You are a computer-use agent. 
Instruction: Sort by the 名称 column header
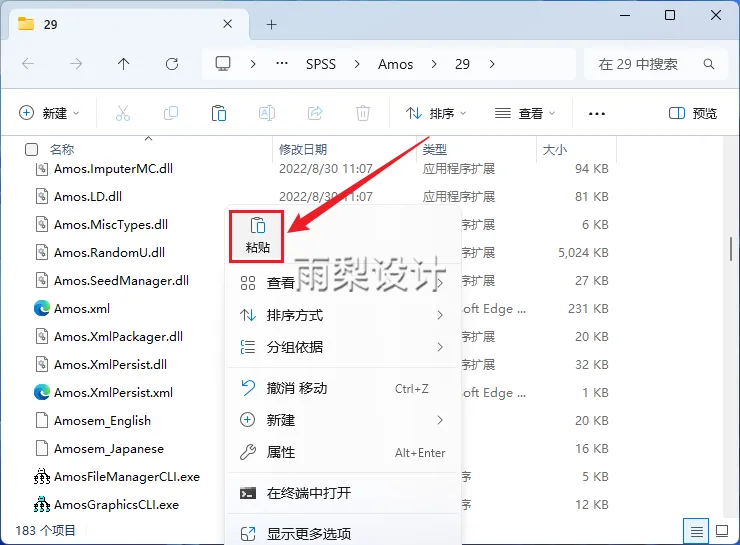pos(62,150)
